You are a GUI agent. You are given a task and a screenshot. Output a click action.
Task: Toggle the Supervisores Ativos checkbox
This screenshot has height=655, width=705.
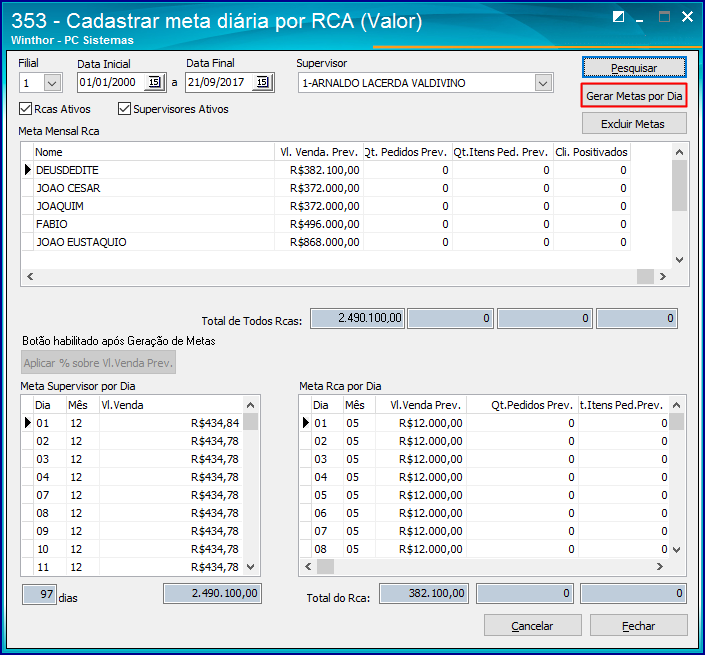pos(125,109)
